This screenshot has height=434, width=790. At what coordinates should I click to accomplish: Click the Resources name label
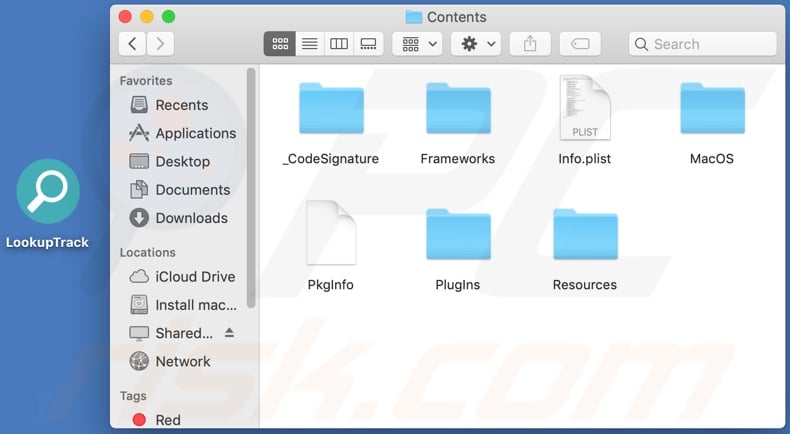tap(584, 285)
